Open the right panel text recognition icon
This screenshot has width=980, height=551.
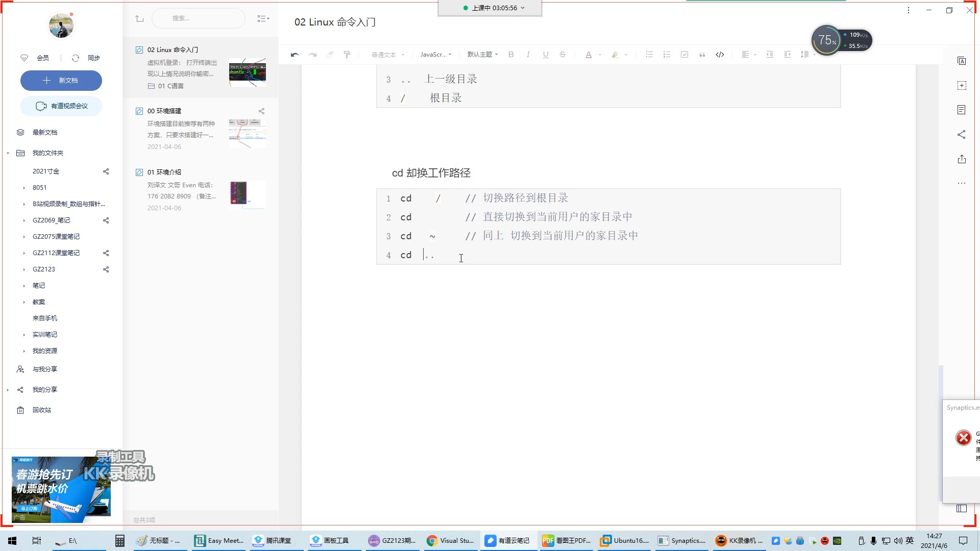(962, 61)
